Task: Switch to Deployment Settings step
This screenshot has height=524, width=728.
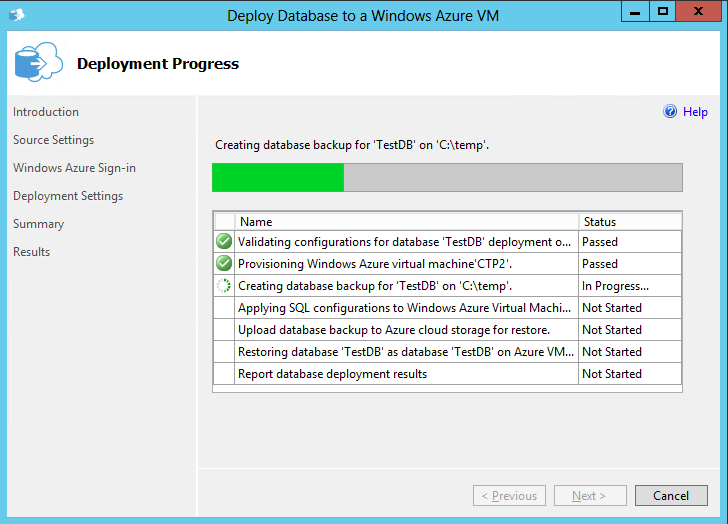Action: pyautogui.click(x=68, y=196)
